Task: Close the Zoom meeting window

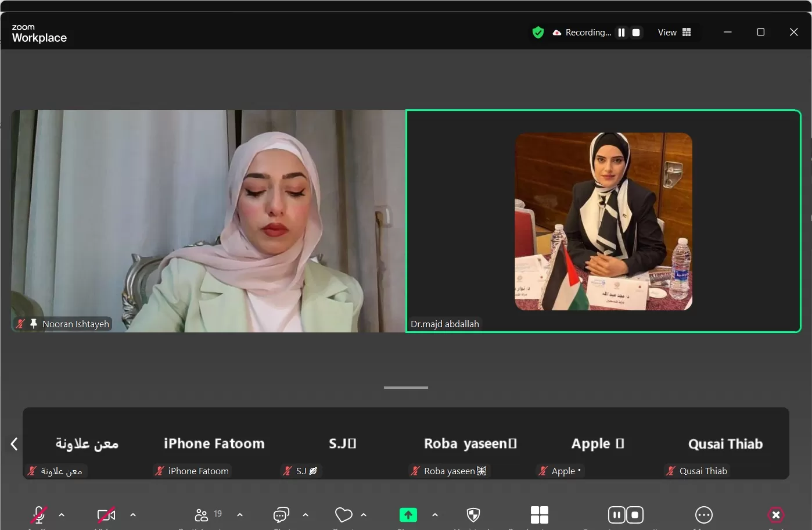Action: coord(794,32)
